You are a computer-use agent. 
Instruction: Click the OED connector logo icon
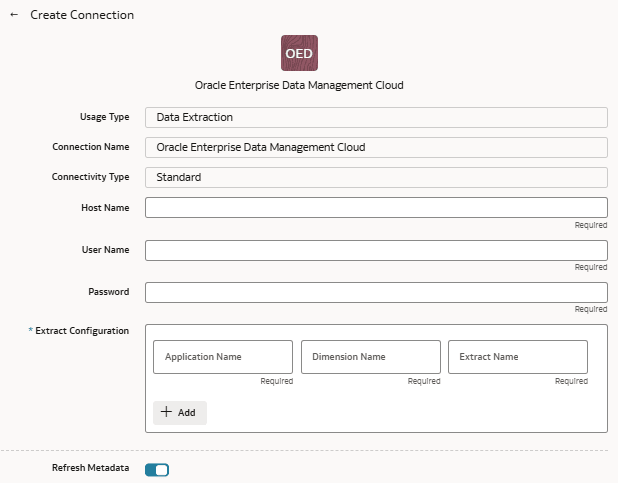pyautogui.click(x=299, y=53)
